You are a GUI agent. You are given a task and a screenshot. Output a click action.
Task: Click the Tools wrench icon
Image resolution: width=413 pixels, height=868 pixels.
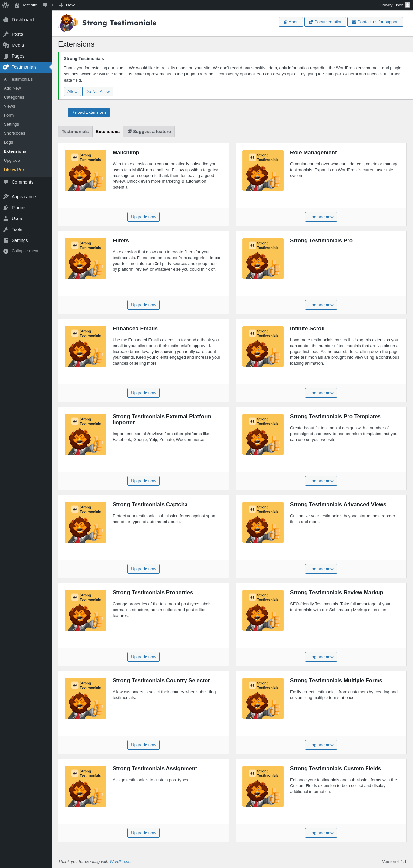[6, 229]
